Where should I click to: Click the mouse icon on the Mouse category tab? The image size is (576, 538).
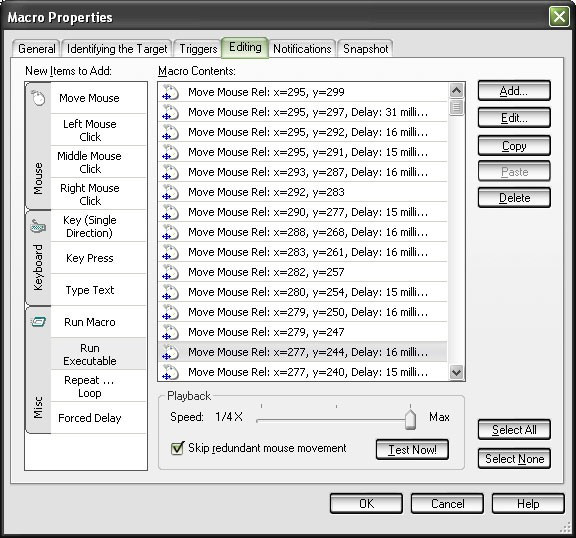pos(38,98)
